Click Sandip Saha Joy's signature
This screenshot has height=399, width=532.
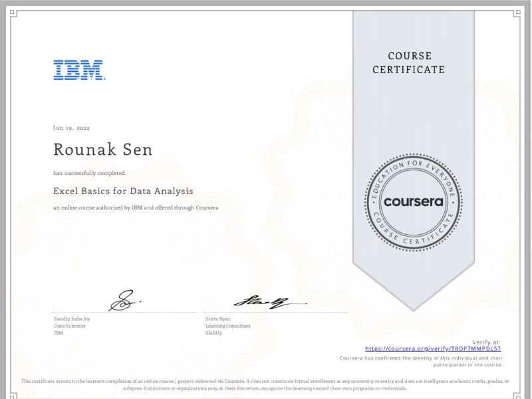coord(124,301)
